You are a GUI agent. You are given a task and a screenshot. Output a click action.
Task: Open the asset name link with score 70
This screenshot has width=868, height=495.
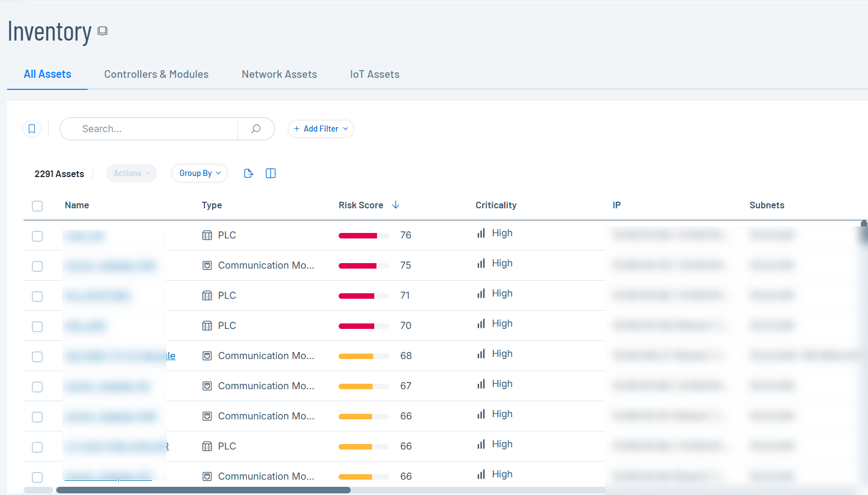[85, 326]
